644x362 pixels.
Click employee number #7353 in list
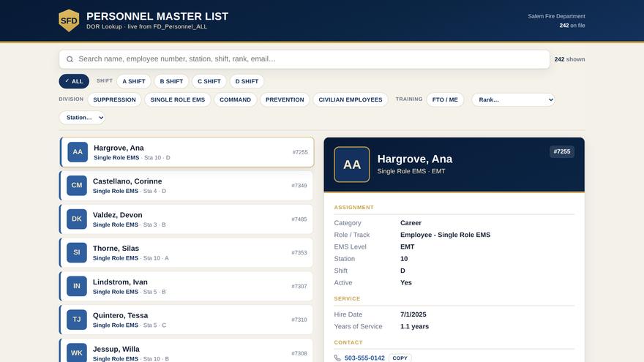[x=299, y=253]
